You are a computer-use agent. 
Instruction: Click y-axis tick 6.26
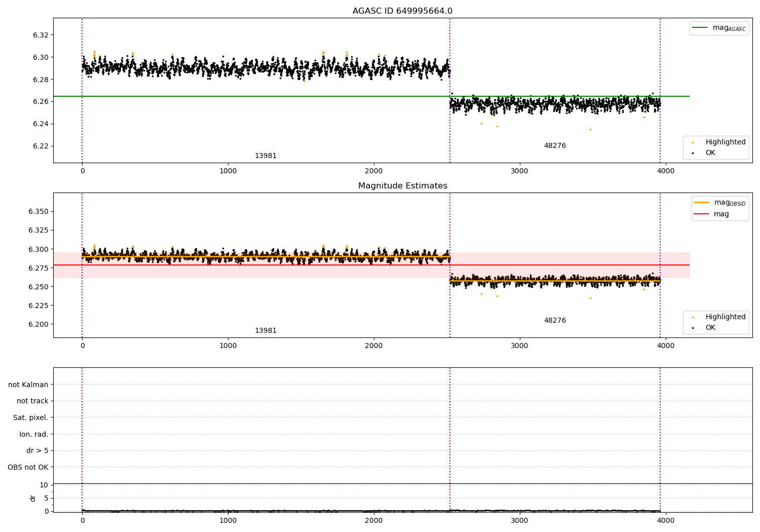(x=41, y=102)
